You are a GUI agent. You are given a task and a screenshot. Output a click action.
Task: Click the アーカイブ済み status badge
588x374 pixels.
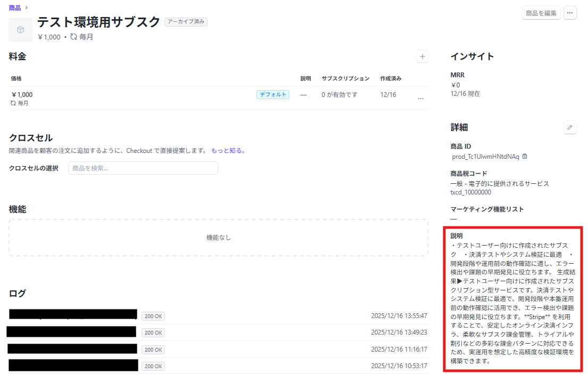point(186,22)
